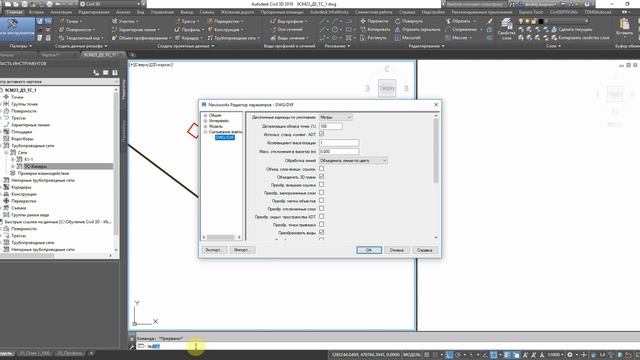Click the 'Детализация обхвата точек' input field
Image resolution: width=640 pixels, height=360 pixels.
click(x=331, y=126)
